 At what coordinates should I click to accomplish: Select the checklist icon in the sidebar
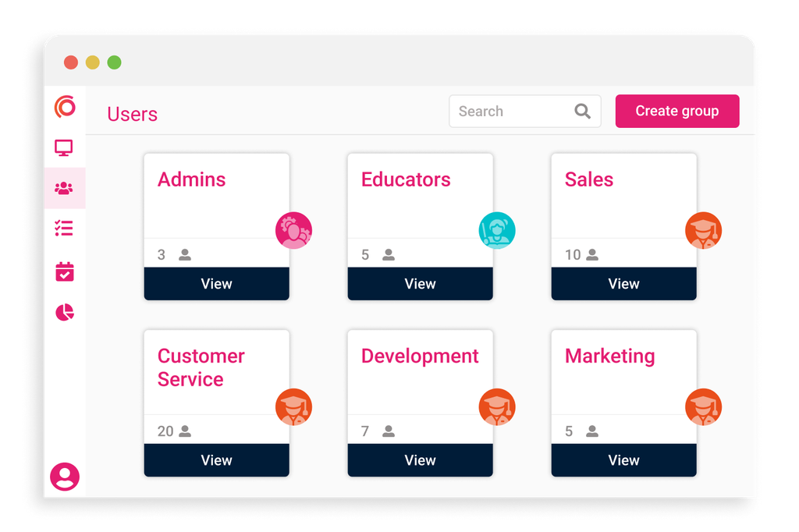[x=65, y=229]
